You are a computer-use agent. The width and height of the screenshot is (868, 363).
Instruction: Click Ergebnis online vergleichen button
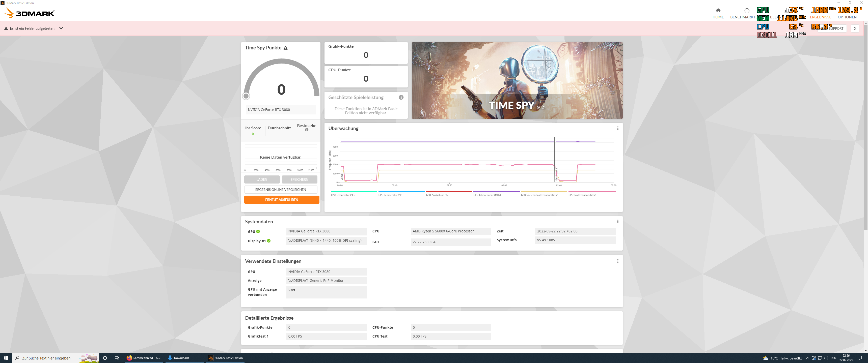[x=280, y=190]
